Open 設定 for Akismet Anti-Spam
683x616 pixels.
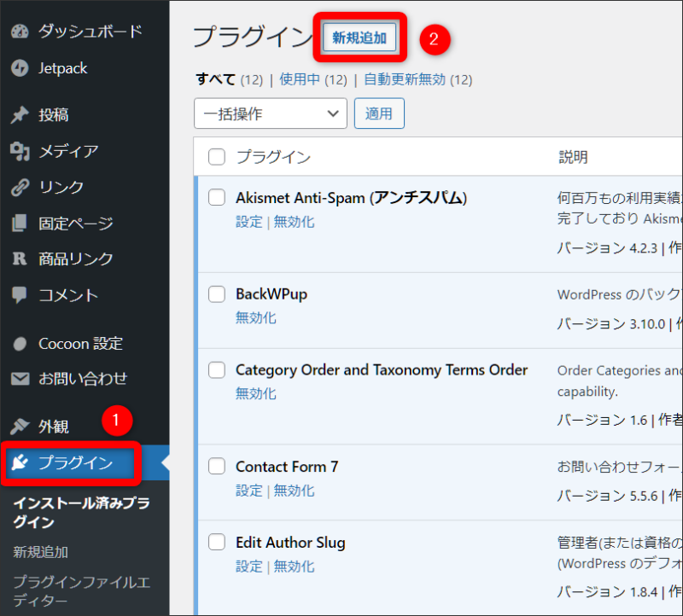click(x=249, y=222)
